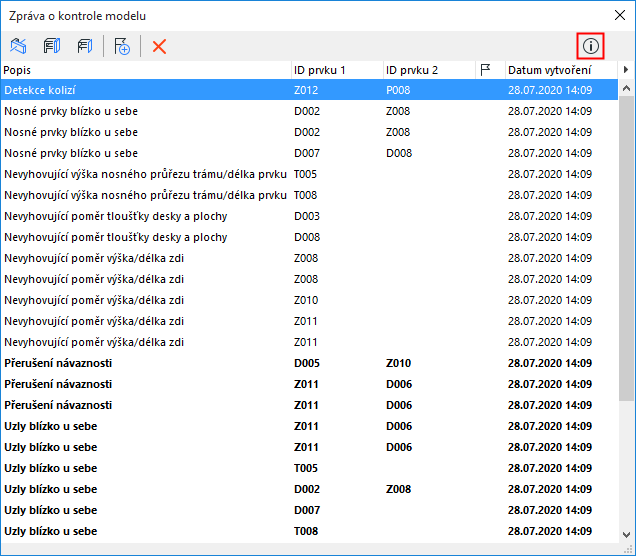Image resolution: width=636 pixels, height=556 pixels.
Task: Click the first toolbar icon showing a blue beam
Action: click(18, 46)
